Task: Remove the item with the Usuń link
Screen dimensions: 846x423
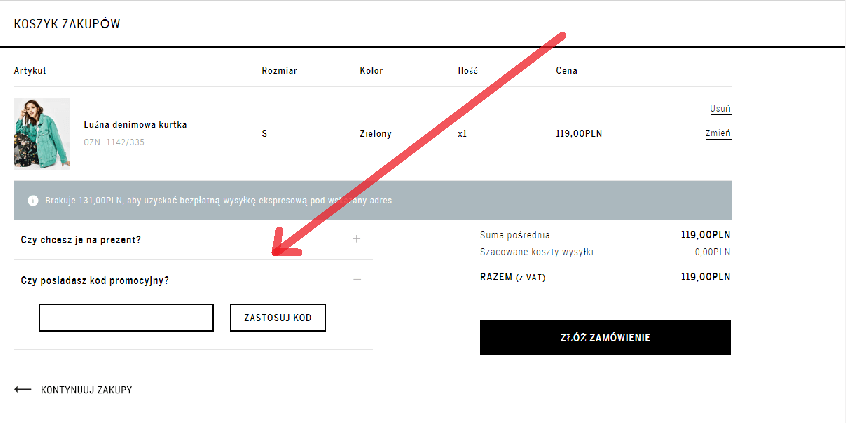Action: pos(720,109)
